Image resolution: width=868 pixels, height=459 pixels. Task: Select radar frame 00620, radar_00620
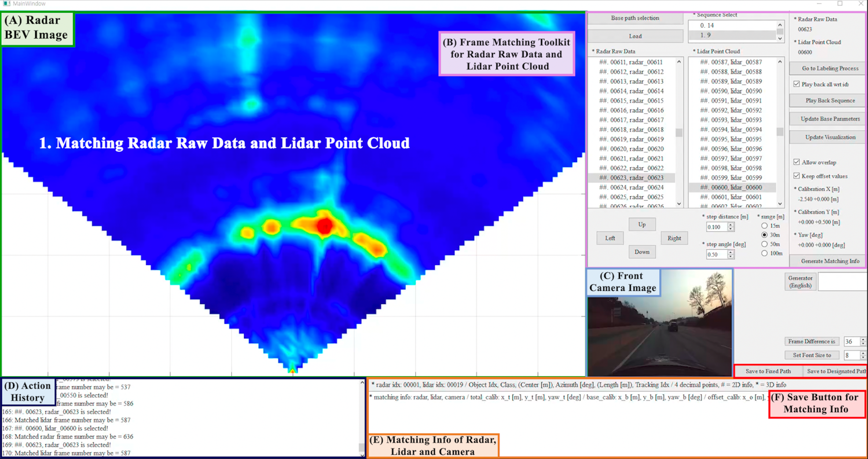(x=631, y=149)
